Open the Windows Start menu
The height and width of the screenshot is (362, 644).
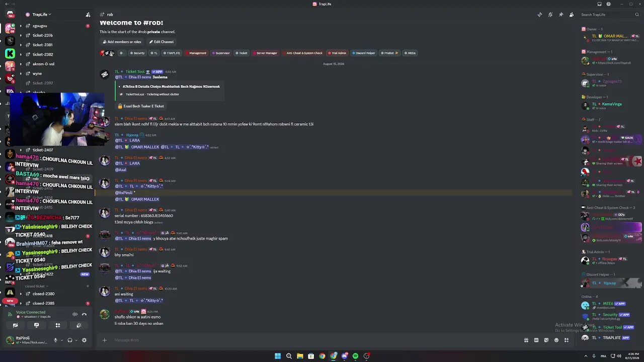tap(278, 356)
